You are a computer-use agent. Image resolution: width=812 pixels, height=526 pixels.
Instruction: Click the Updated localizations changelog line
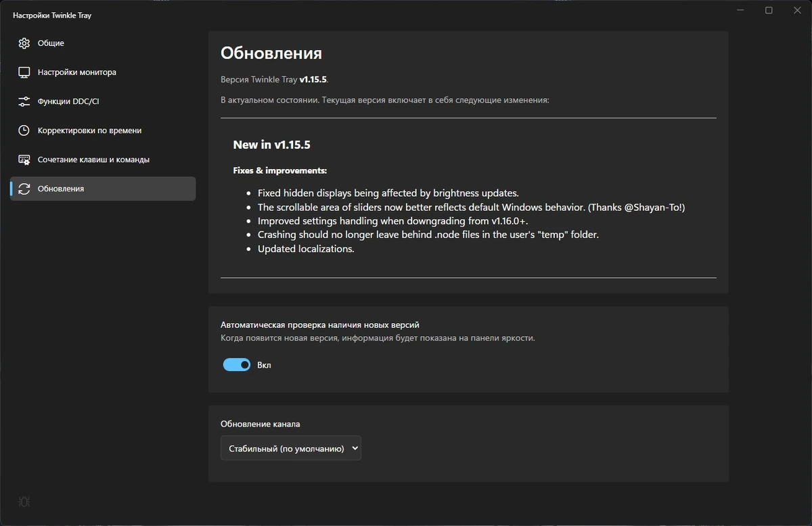click(306, 249)
